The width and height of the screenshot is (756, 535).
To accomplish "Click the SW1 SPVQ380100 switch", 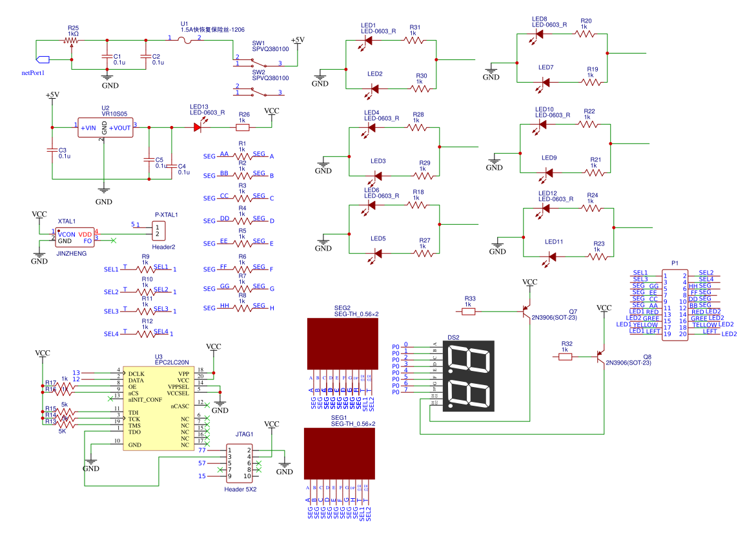I will [258, 62].
